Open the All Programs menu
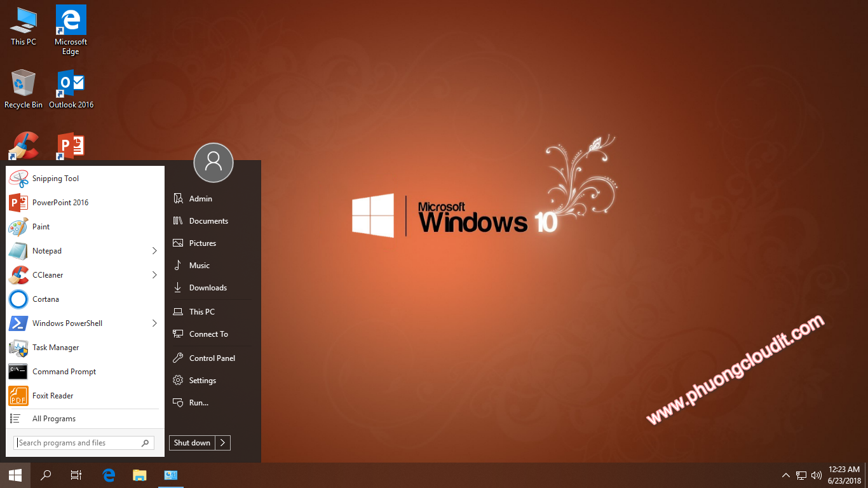 pos(54,418)
